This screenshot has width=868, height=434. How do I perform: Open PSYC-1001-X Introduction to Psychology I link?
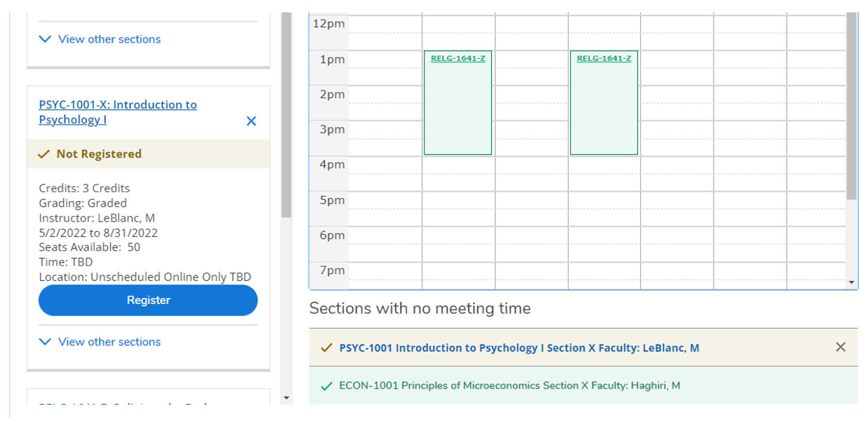[x=118, y=112]
